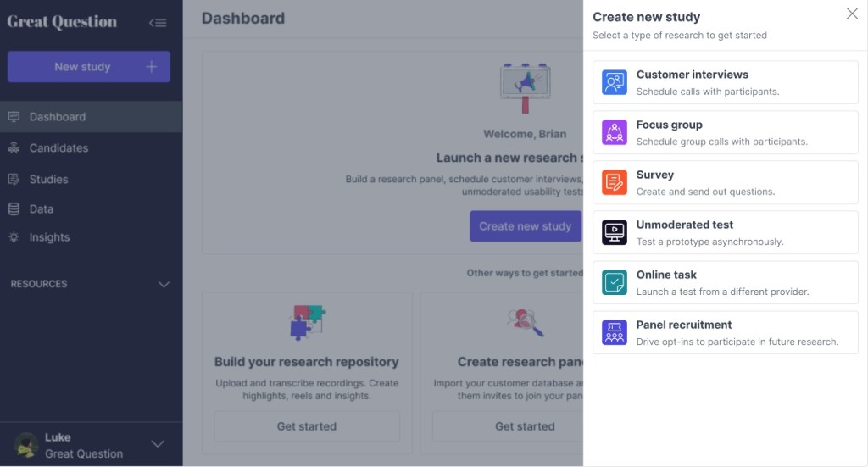Expand the Resources section chevron
868x467 pixels.
pos(164,285)
